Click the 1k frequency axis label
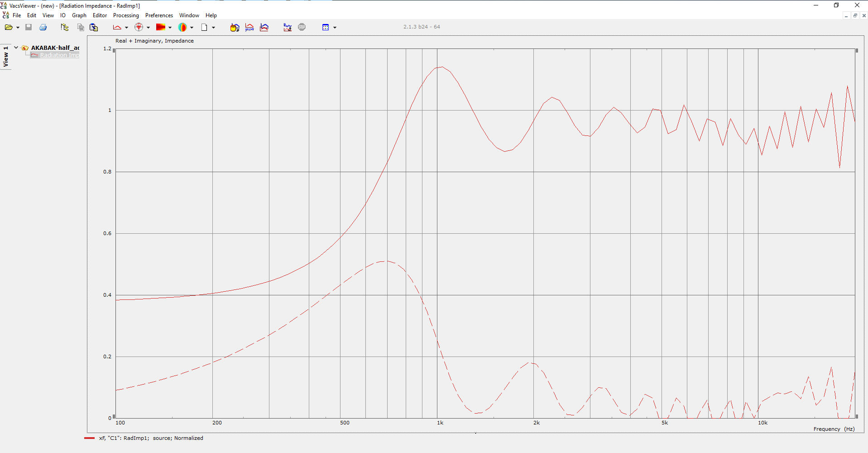The image size is (868, 453). coord(440,423)
